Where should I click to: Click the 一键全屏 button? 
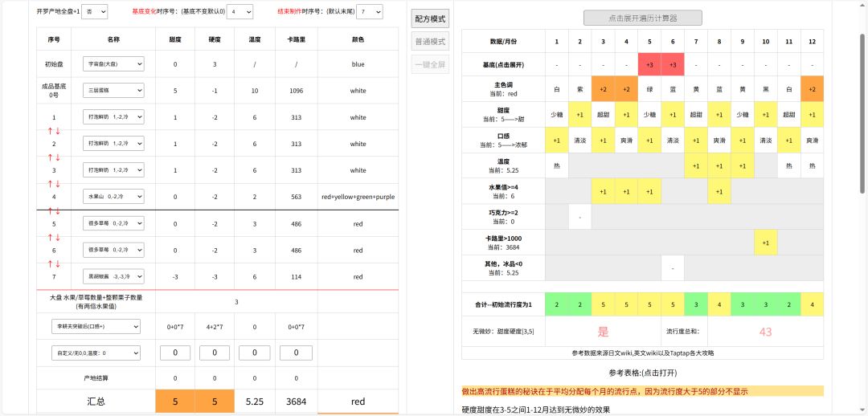pyautogui.click(x=430, y=64)
